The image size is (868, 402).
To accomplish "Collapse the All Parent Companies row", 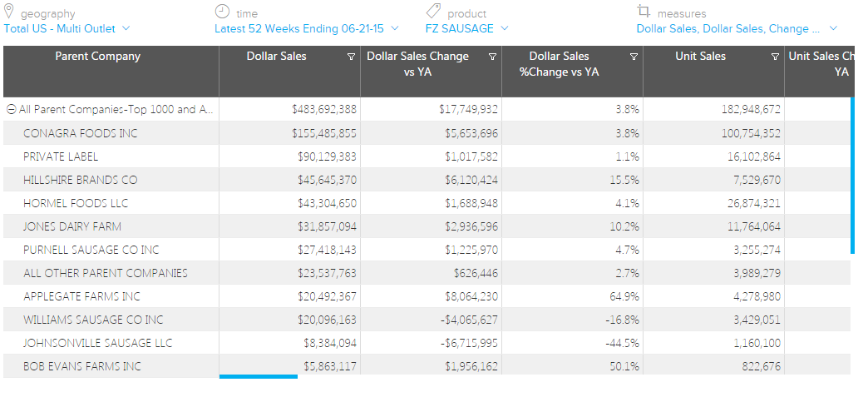I will click(x=12, y=110).
